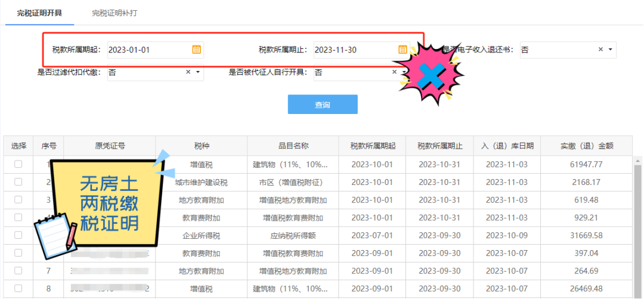The width and height of the screenshot is (644, 299).
Task: Click the 入（退）库日期 column header
Action: coord(507,146)
